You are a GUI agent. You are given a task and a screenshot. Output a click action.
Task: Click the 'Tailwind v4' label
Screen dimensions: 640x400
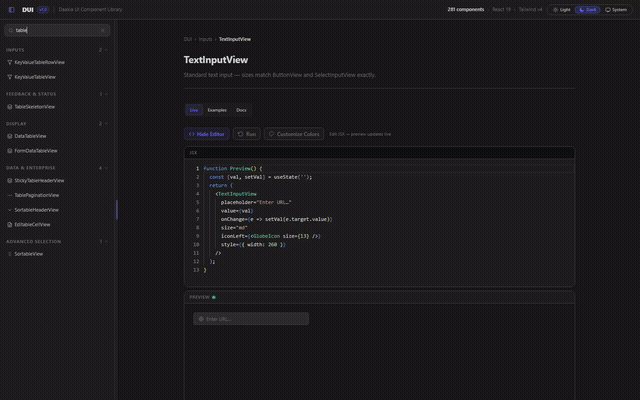coord(531,10)
